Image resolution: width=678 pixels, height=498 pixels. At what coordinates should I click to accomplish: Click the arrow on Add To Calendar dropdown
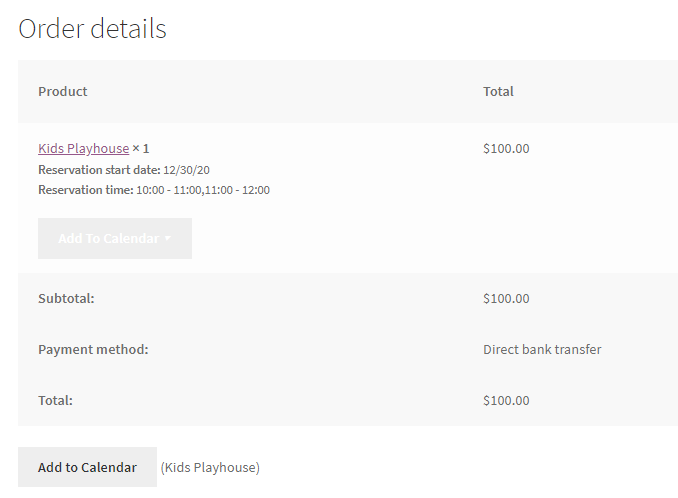(x=168, y=238)
